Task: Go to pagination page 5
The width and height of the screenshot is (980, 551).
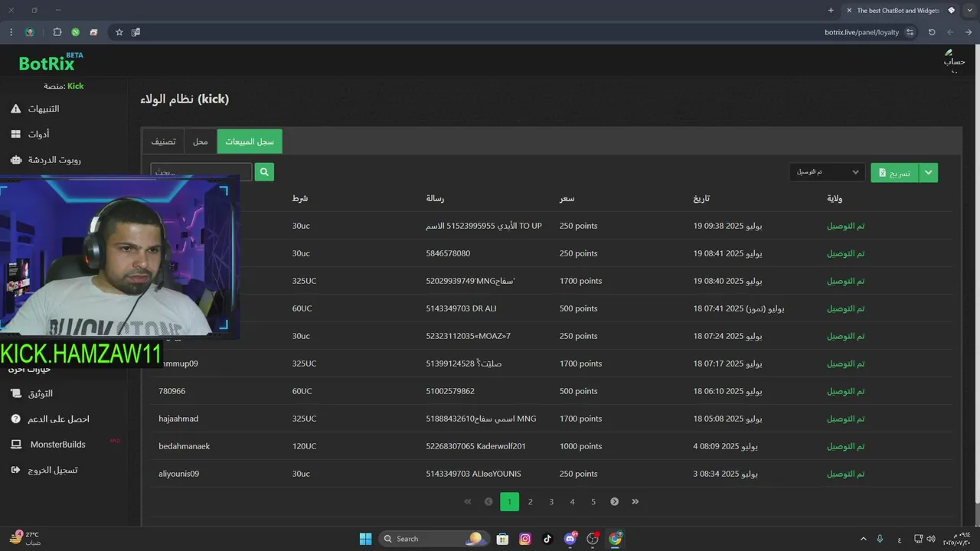Action: 593,501
